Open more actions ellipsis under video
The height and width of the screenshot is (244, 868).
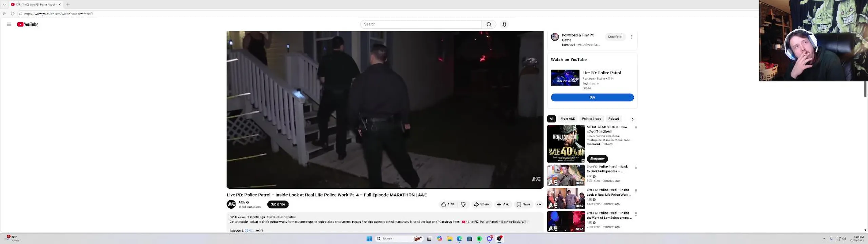pyautogui.click(x=539, y=204)
